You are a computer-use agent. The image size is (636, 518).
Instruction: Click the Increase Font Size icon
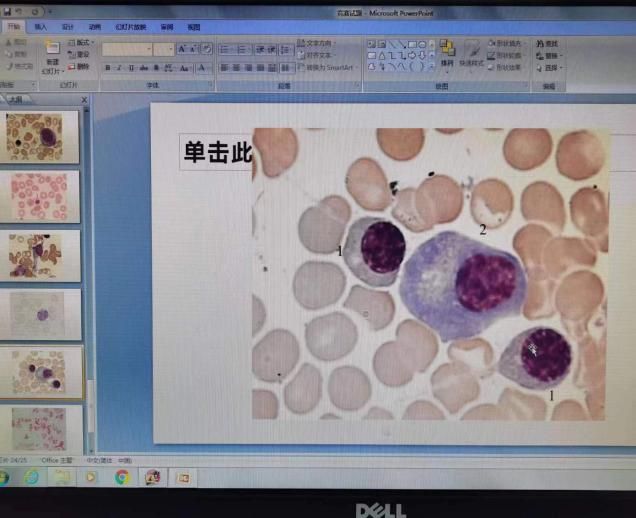[182, 49]
